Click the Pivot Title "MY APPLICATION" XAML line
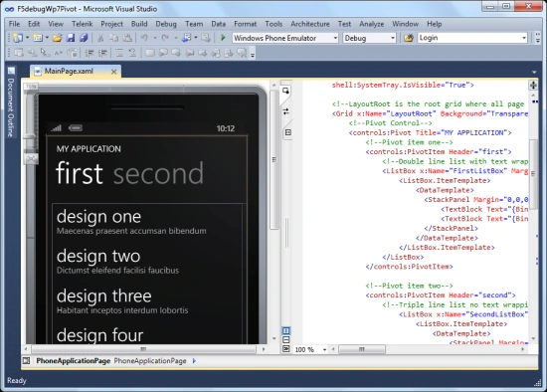The image size is (547, 392). click(x=430, y=132)
